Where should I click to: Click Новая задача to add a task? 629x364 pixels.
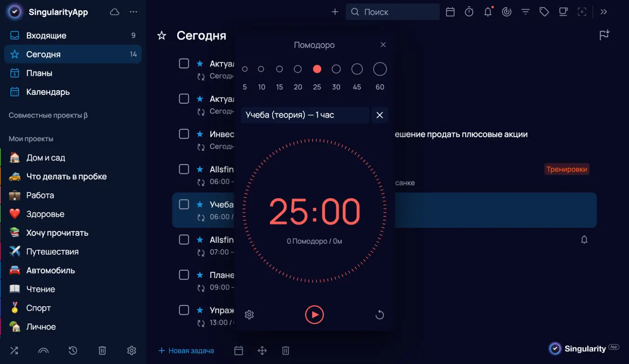pyautogui.click(x=187, y=351)
